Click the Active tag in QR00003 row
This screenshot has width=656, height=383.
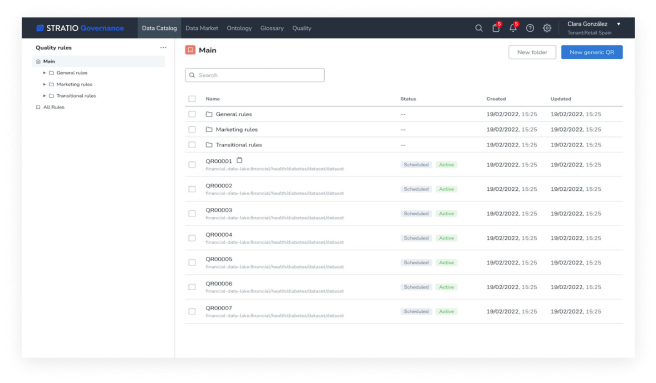click(446, 213)
